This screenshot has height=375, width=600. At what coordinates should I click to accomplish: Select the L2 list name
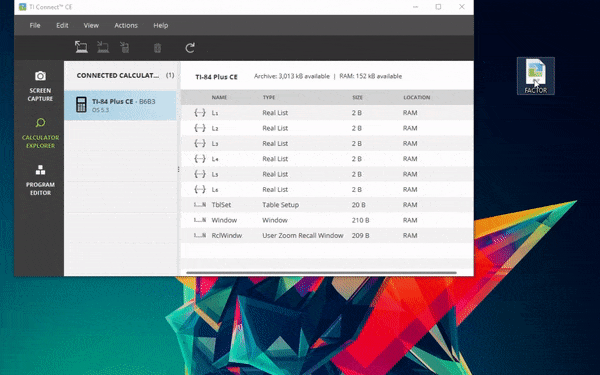click(215, 128)
